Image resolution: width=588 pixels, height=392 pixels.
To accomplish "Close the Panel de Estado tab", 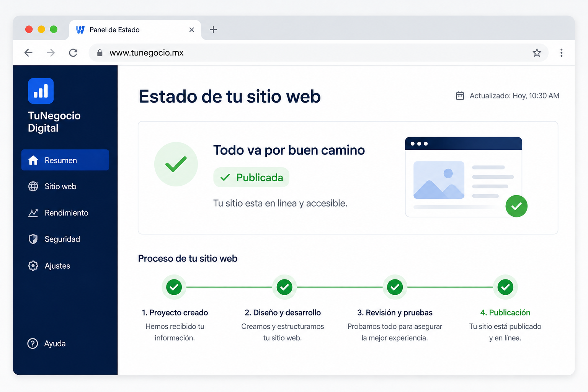I will pos(192,29).
